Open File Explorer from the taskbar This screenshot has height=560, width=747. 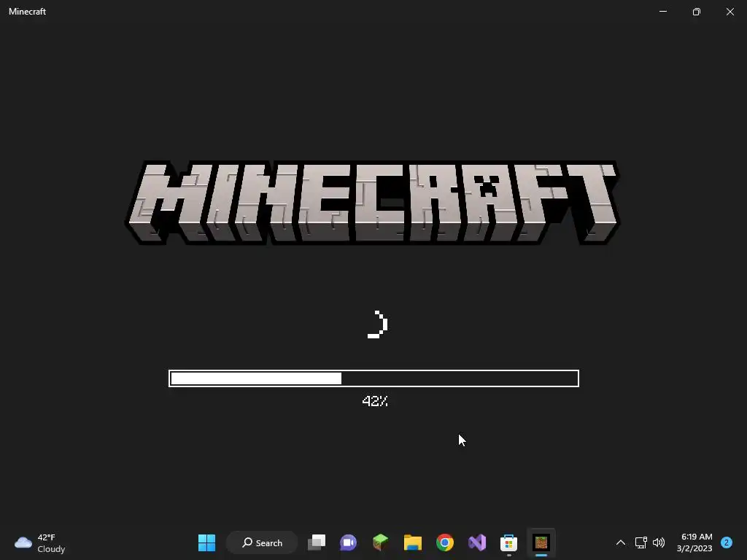click(413, 542)
